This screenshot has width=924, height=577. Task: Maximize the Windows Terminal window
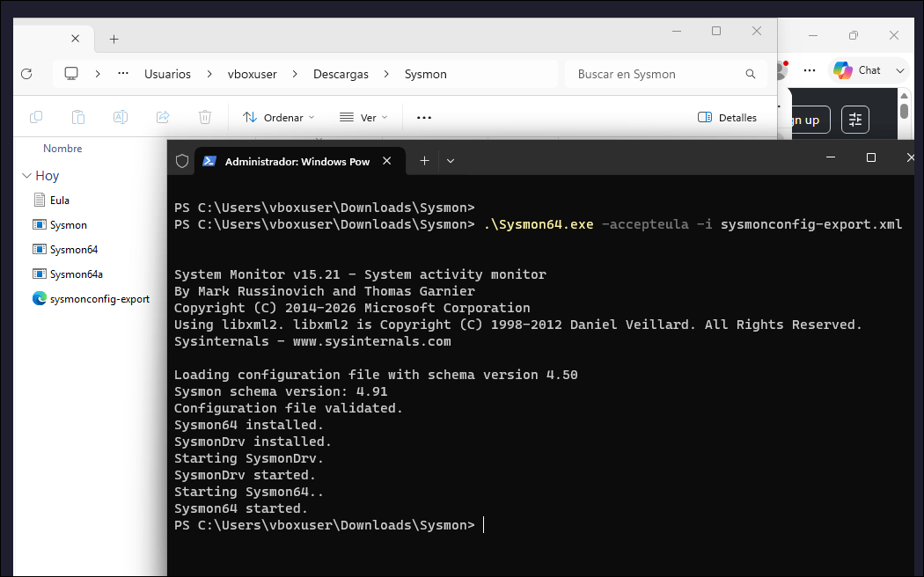tap(871, 157)
